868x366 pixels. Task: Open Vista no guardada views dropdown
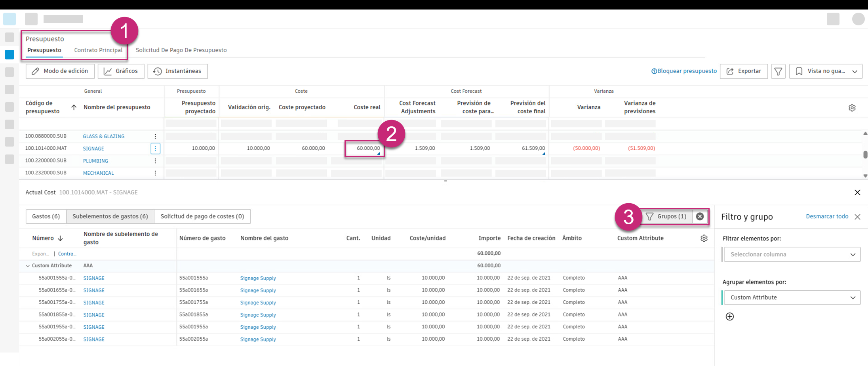point(826,71)
